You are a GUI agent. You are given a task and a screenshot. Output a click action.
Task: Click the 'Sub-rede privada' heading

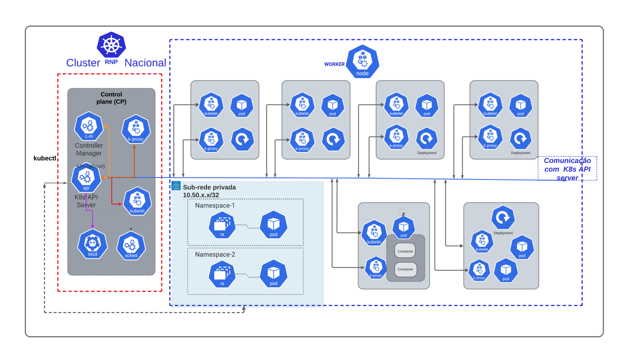tap(209, 187)
